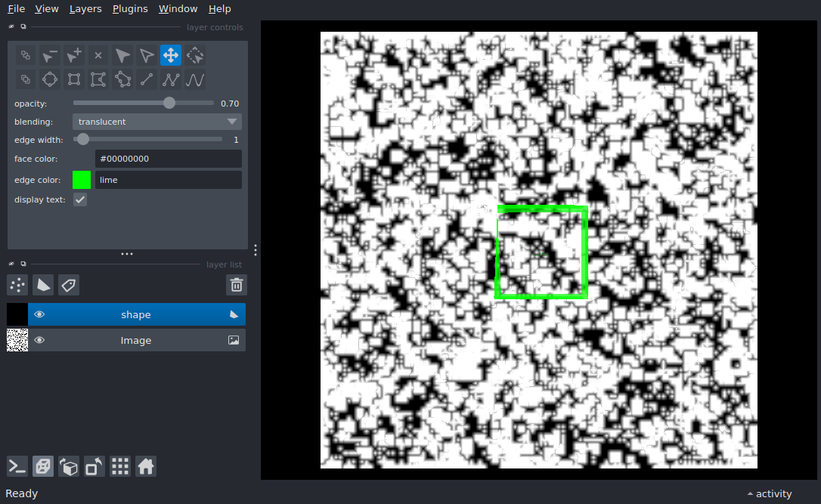The width and height of the screenshot is (821, 504).
Task: Create a new points layer
Action: [x=17, y=285]
